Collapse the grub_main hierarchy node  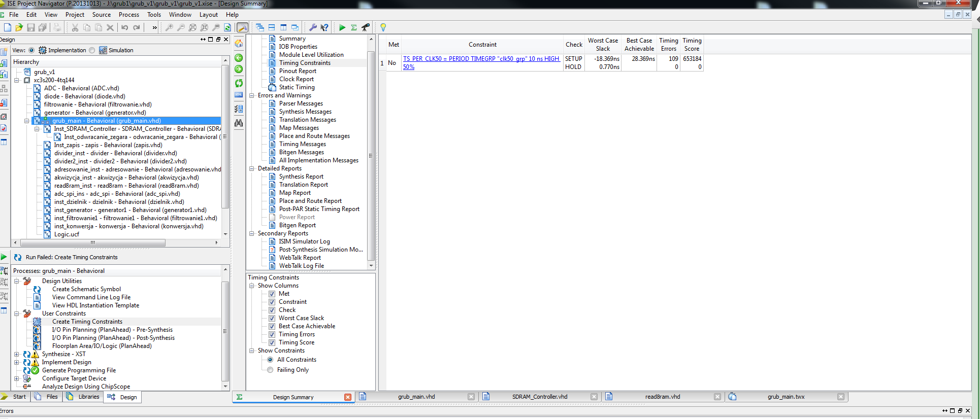[27, 121]
